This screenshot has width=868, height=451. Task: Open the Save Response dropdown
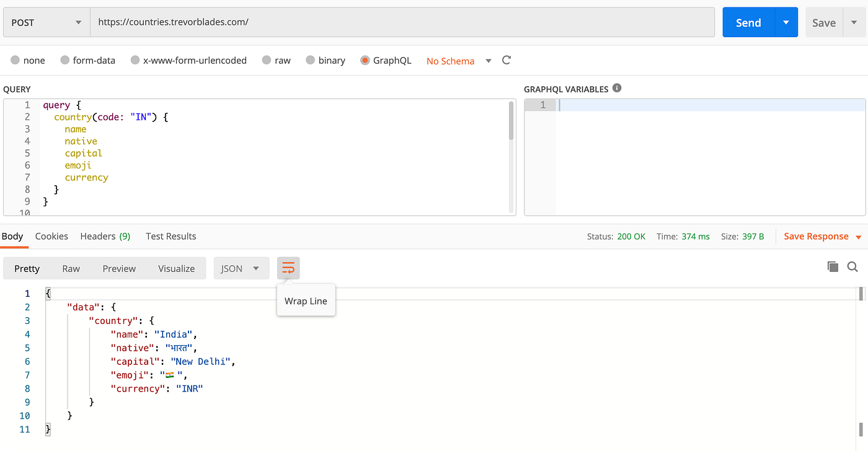coord(857,236)
